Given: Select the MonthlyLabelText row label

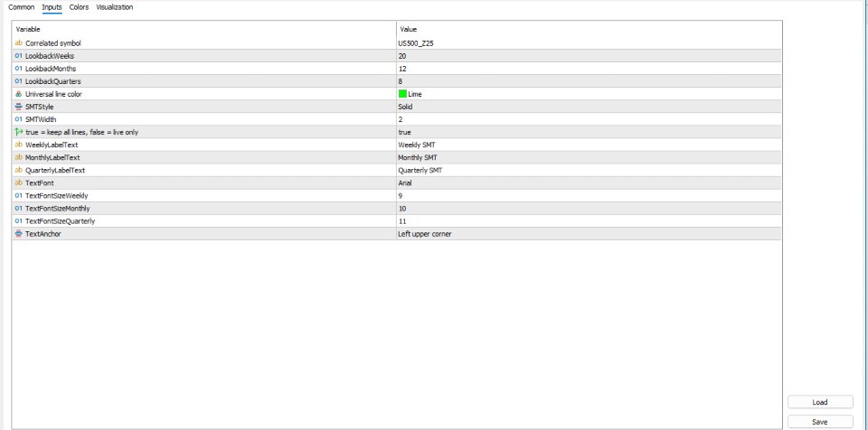Looking at the screenshot, I should pos(52,158).
